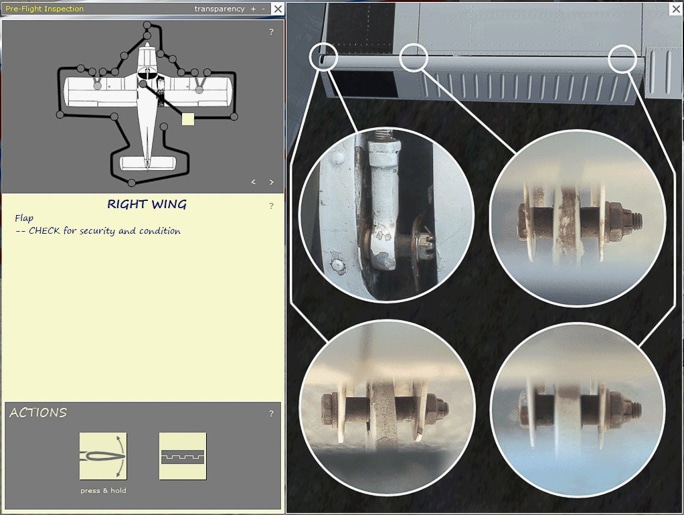Select the left wingtip inspection point
This screenshot has height=515, width=684.
tap(60, 115)
